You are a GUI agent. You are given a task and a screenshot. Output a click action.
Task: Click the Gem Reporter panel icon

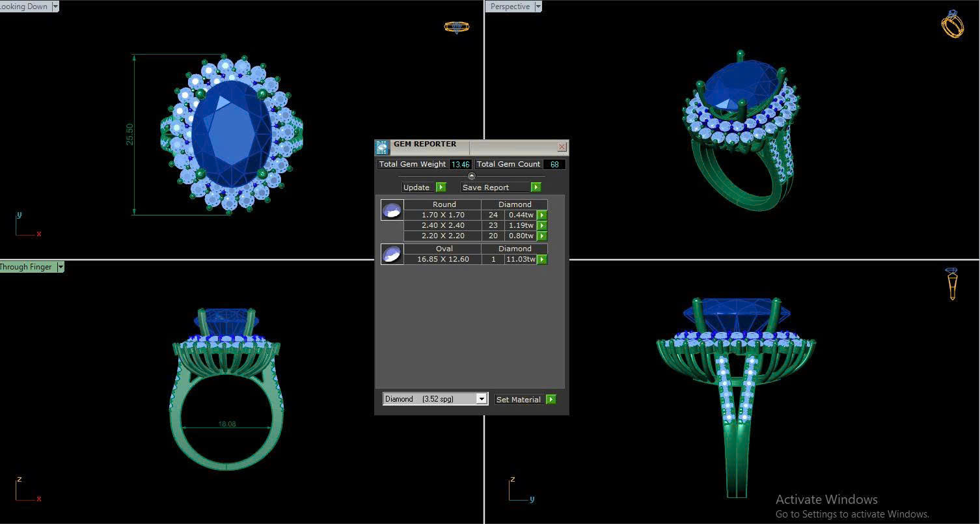click(x=382, y=147)
